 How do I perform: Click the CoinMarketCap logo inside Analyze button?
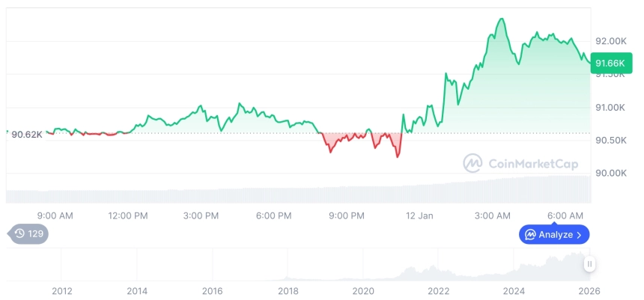point(530,235)
